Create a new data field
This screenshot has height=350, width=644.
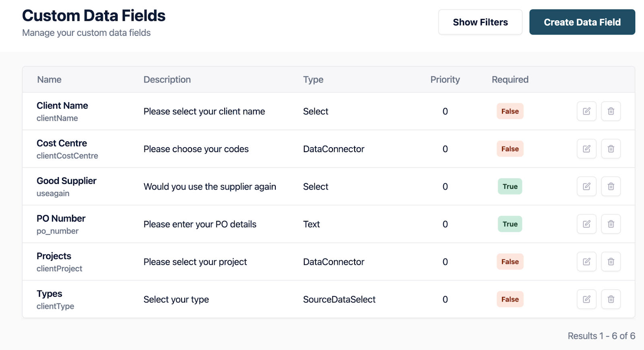[x=582, y=22]
